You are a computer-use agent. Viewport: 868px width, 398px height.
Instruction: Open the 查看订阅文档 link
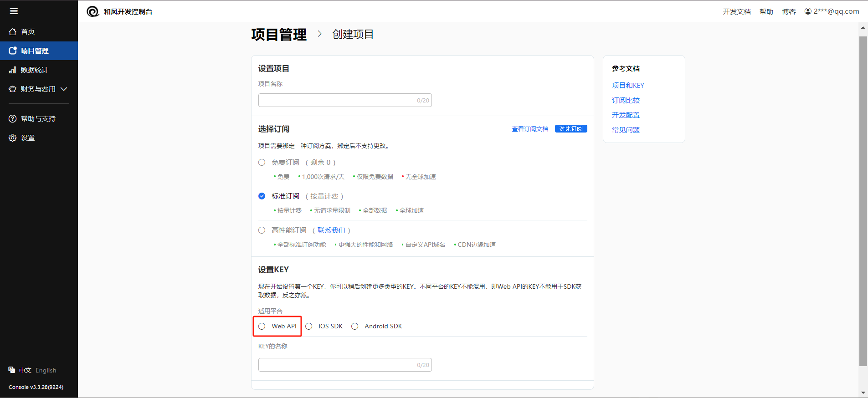[530, 129]
